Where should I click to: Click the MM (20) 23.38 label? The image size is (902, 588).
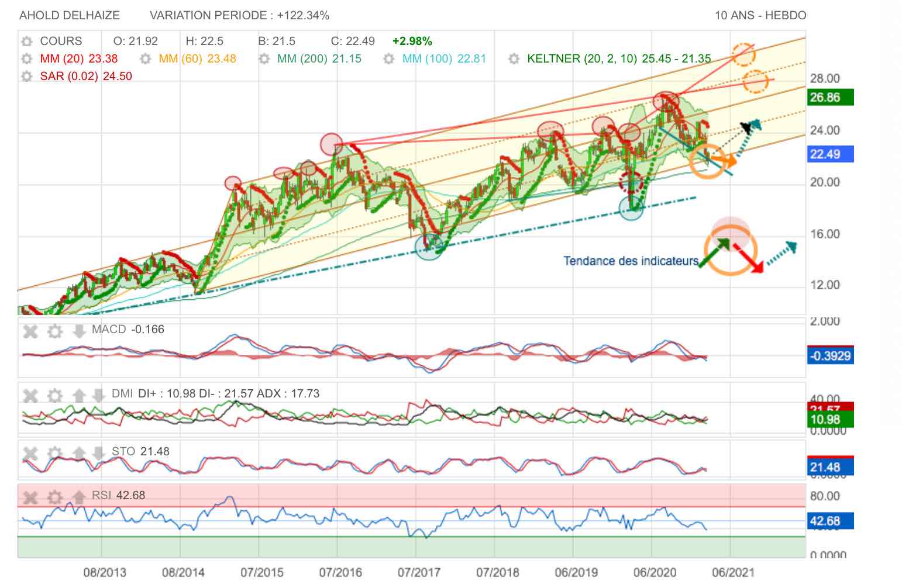coord(79,59)
